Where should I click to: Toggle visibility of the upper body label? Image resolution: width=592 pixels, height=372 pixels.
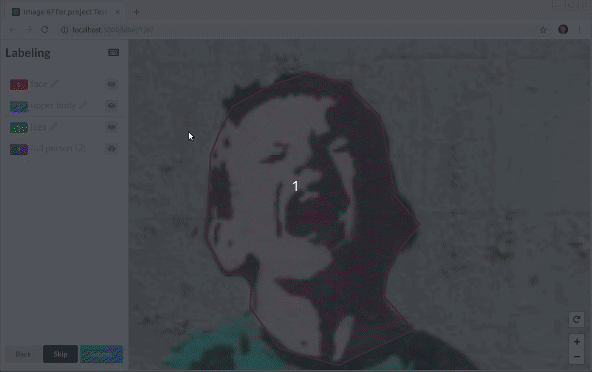click(x=111, y=106)
